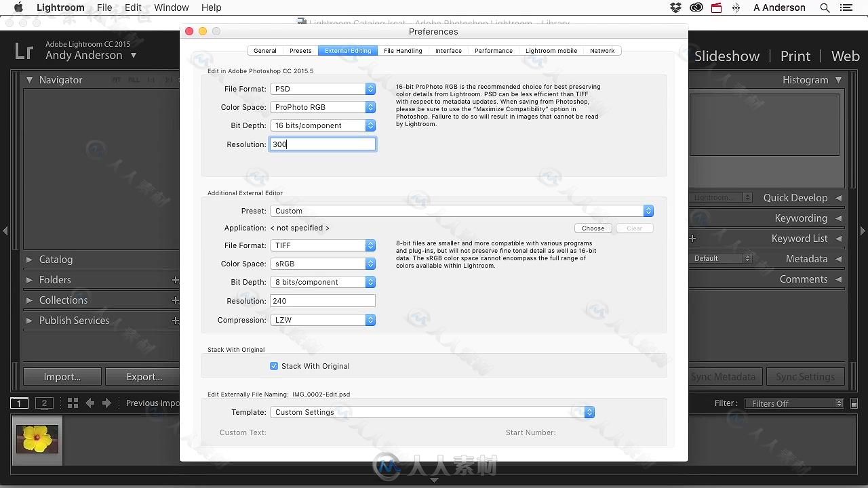The height and width of the screenshot is (488, 868).
Task: Open the Filters Off dropdown
Action: [794, 403]
